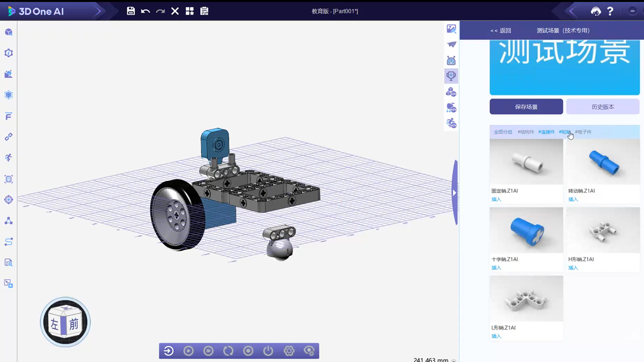Viewport: 644px width, 362px height.
Task: Click the scene snapshot icon at top right of canvas
Action: pyautogui.click(x=451, y=29)
